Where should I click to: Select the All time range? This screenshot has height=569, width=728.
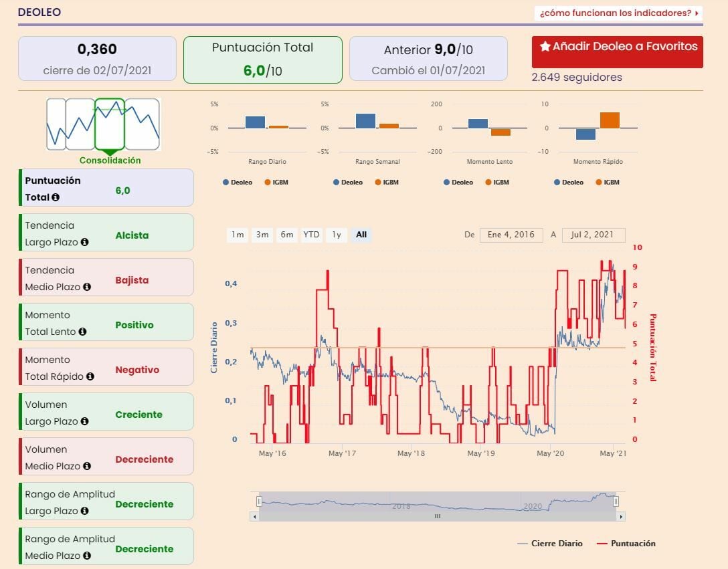361,235
